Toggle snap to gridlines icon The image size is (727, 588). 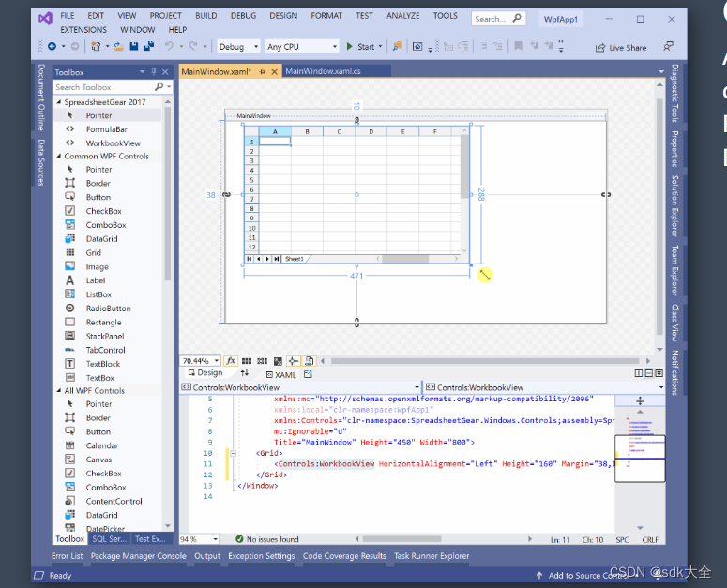pos(262,361)
